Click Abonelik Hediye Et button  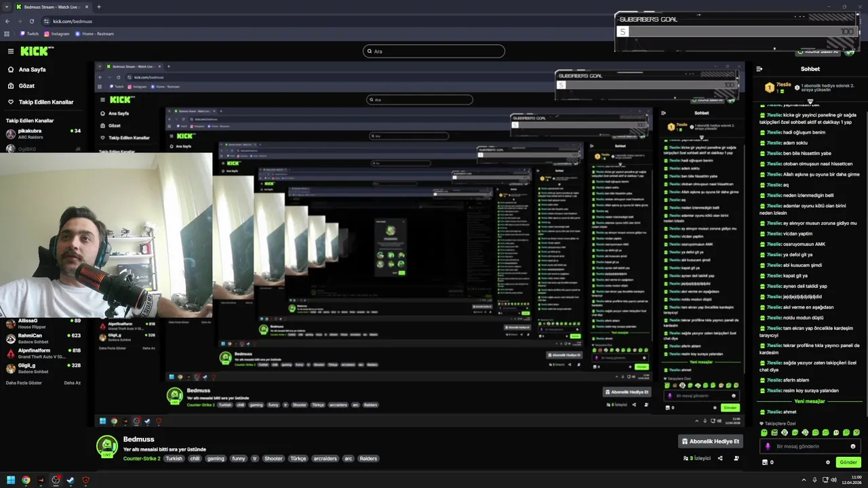pos(711,441)
